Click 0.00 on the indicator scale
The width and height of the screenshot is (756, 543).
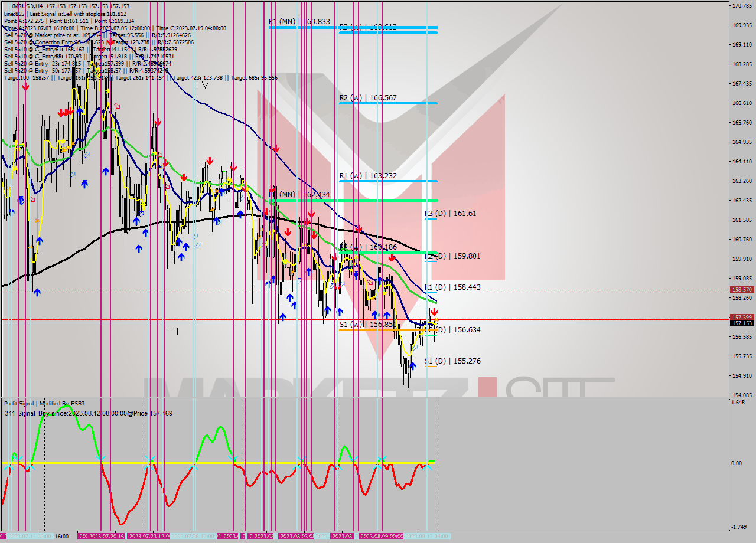(737, 463)
